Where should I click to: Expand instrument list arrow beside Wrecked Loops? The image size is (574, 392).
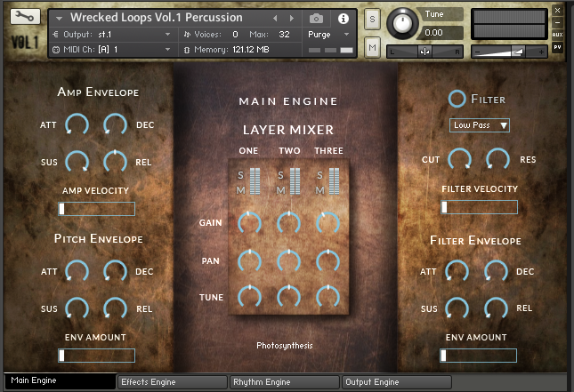(x=59, y=18)
